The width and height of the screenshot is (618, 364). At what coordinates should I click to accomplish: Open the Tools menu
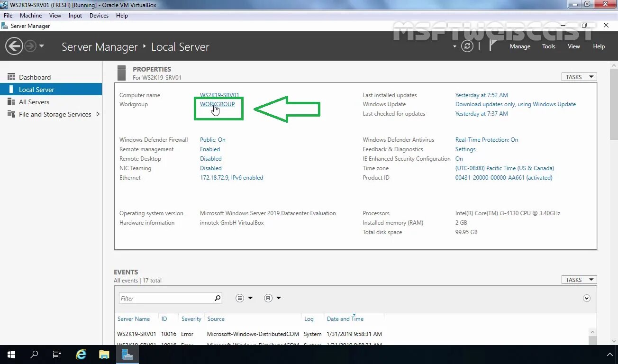(x=549, y=46)
